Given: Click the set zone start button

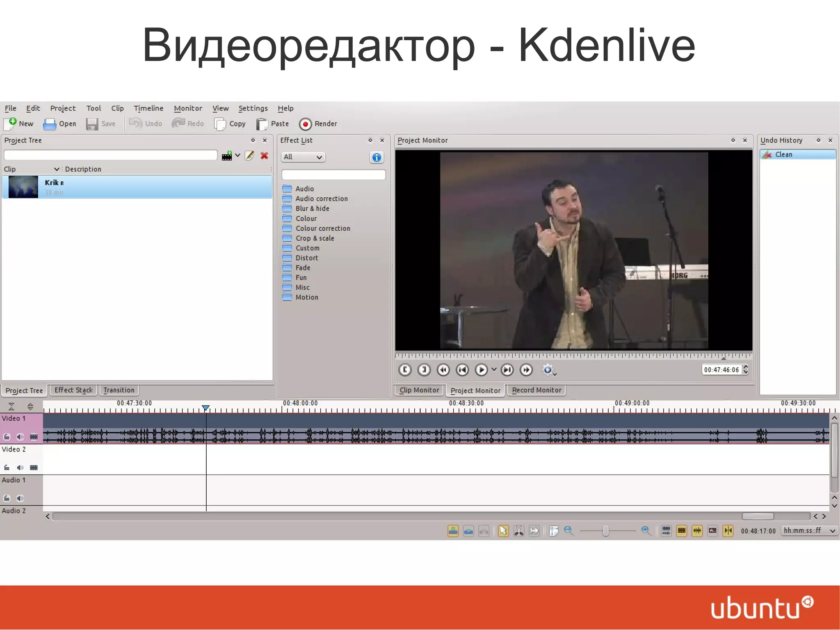Looking at the screenshot, I should [x=405, y=370].
